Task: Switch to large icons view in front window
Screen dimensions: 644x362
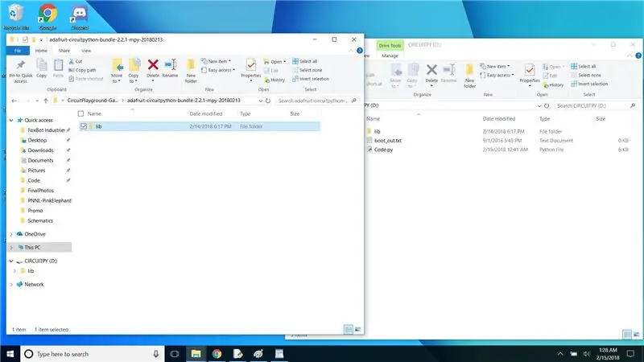Action: [x=357, y=330]
